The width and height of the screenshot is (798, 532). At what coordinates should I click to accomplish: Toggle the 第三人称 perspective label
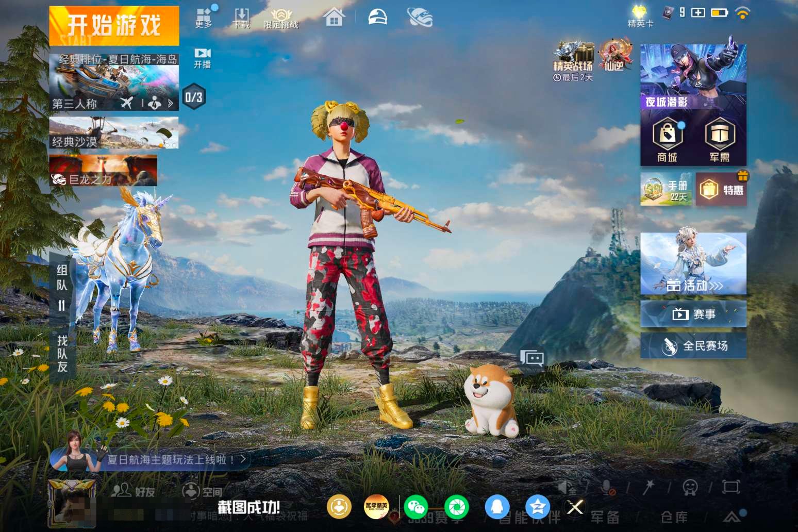tap(75, 104)
